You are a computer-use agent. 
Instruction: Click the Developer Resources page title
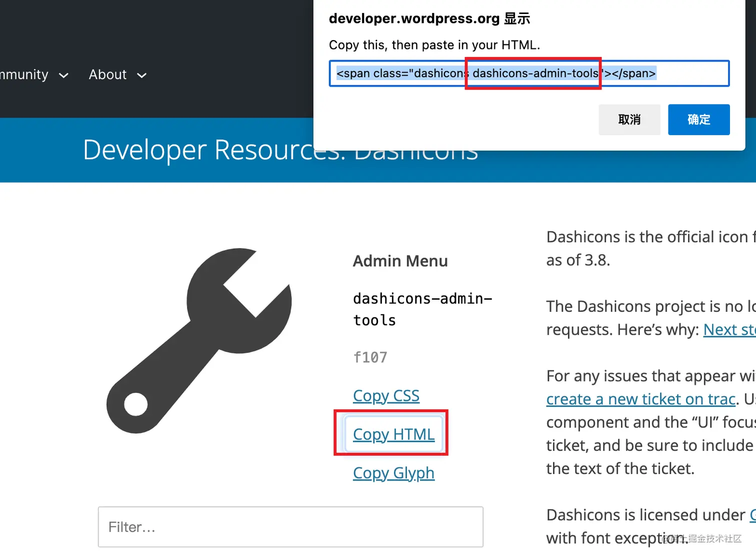pos(280,150)
